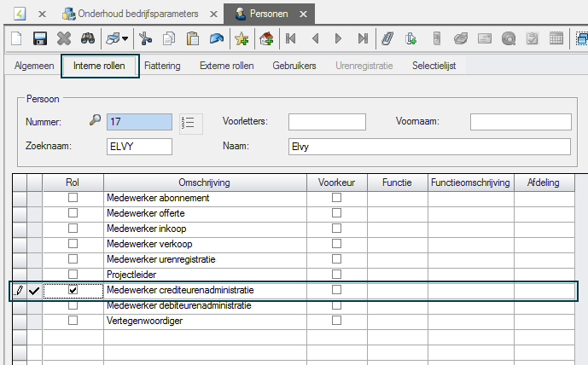Go to first record navigation icon
The image size is (588, 365).
pos(291,38)
